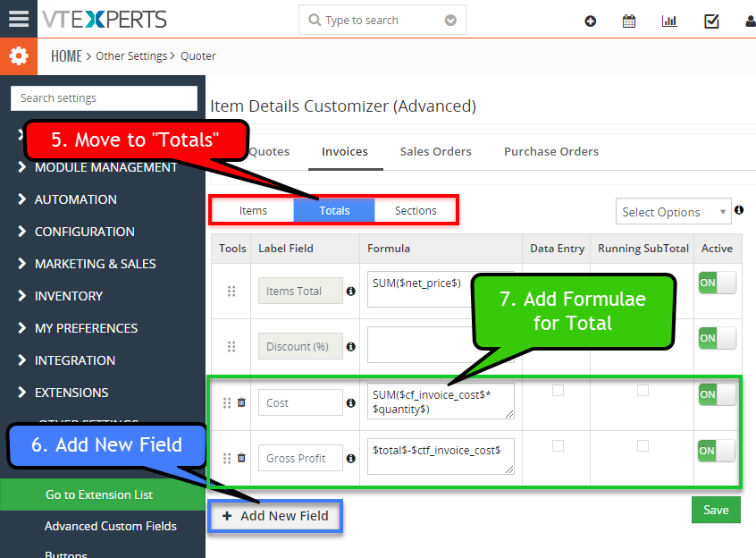756x558 pixels.
Task: Click the search magnifier icon
Action: [315, 20]
